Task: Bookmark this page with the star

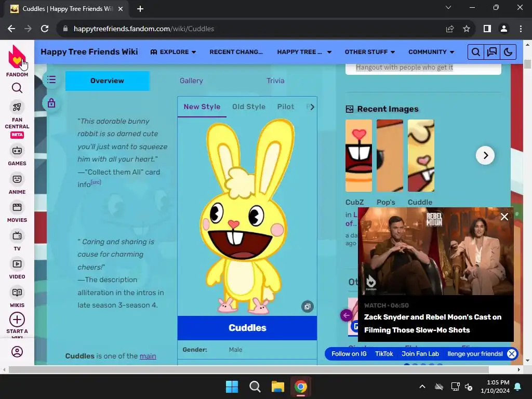Action: tap(467, 29)
